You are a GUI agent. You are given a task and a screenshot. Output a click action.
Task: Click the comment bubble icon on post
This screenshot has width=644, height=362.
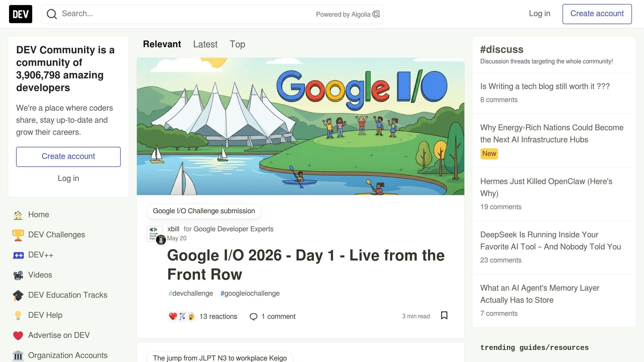(253, 317)
